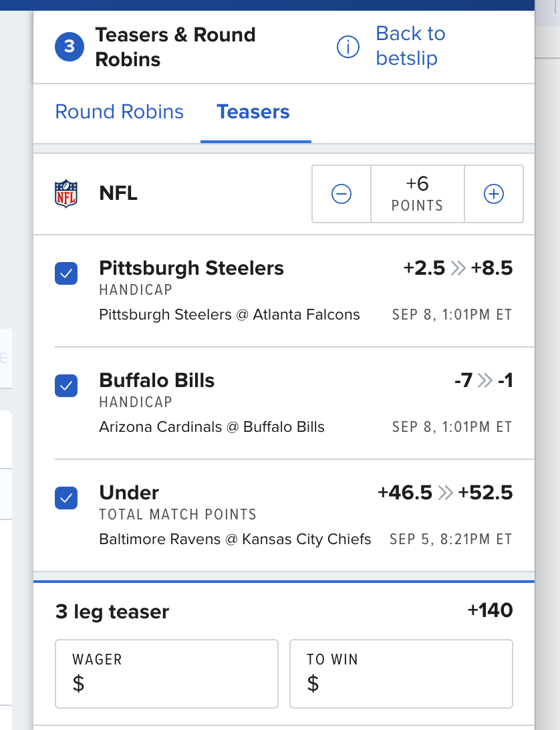Click the Wager amount field
This screenshot has width=560, height=730.
[166, 674]
